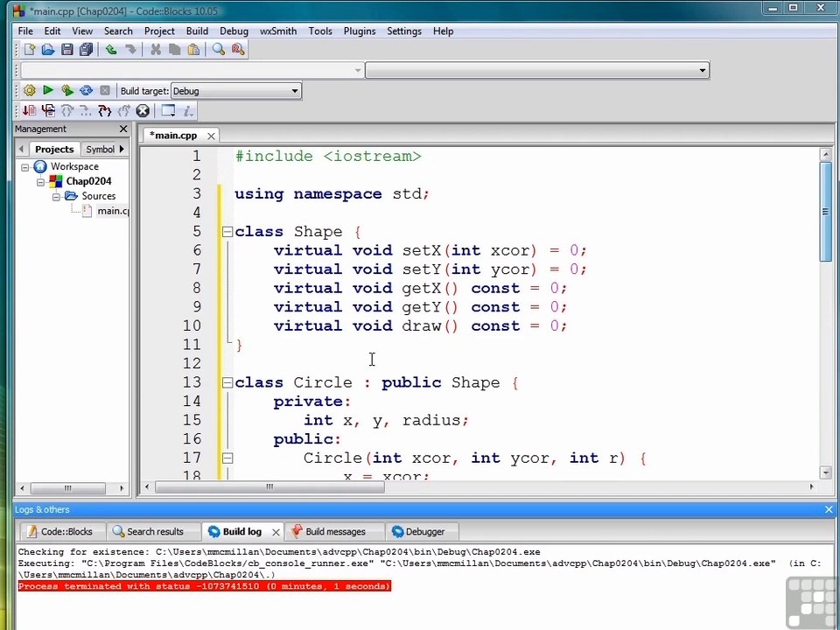Click the 'Process terminated with status' log line
Screen dimensions: 840x630
204,586
